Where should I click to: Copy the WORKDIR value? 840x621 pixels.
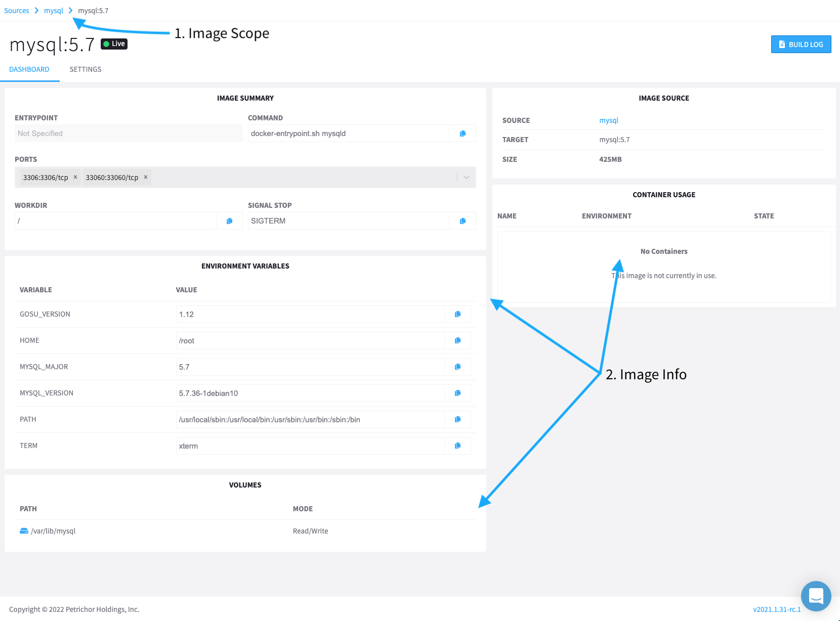[229, 221]
